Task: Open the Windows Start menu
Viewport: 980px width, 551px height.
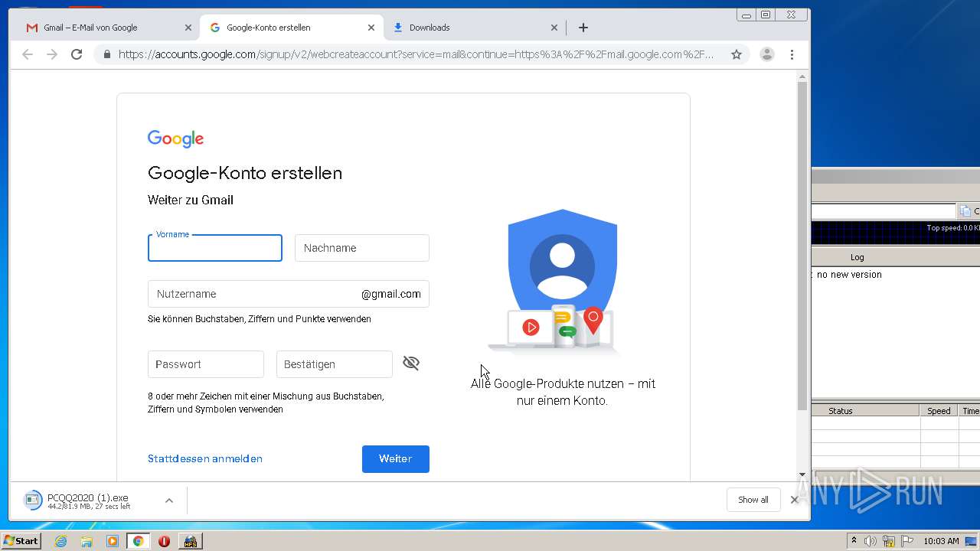Action: click(x=21, y=541)
